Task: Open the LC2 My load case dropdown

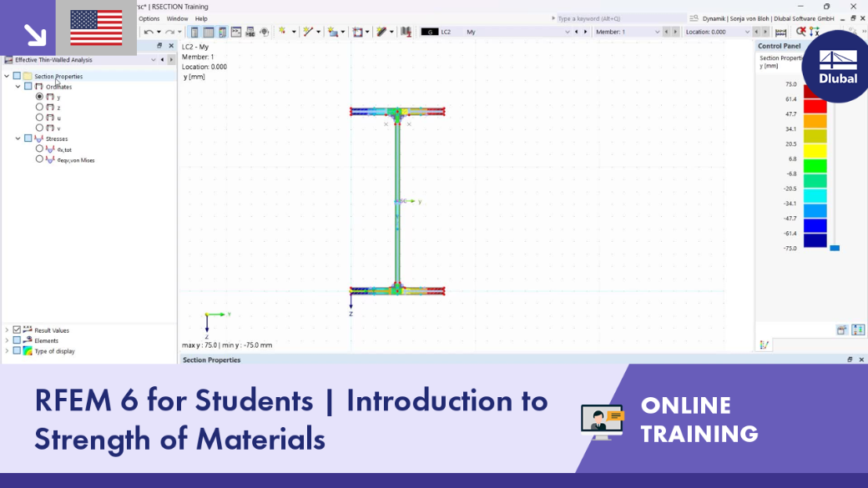Action: [567, 32]
